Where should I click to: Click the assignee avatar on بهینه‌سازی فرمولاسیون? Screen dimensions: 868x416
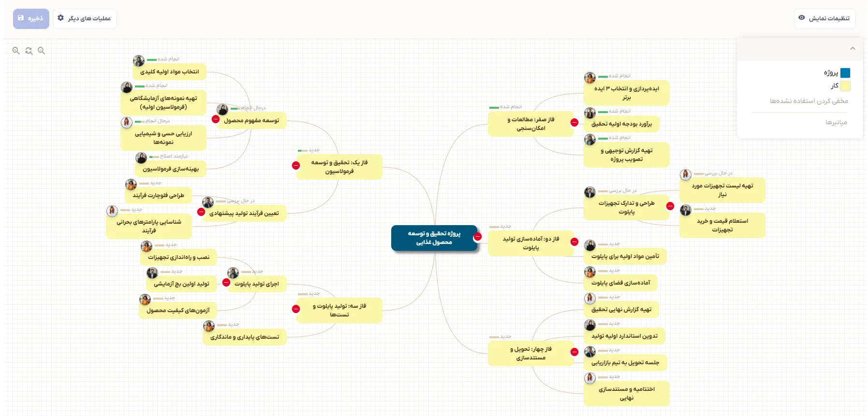[141, 158]
